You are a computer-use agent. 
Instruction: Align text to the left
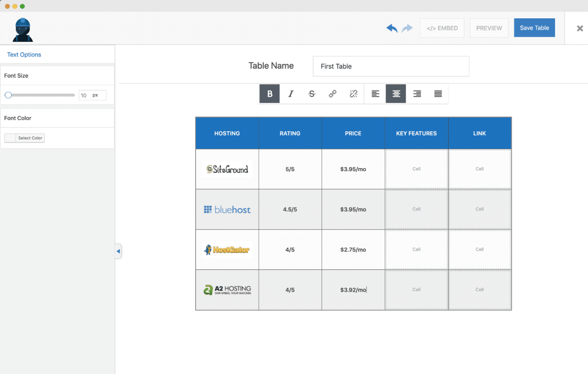375,94
